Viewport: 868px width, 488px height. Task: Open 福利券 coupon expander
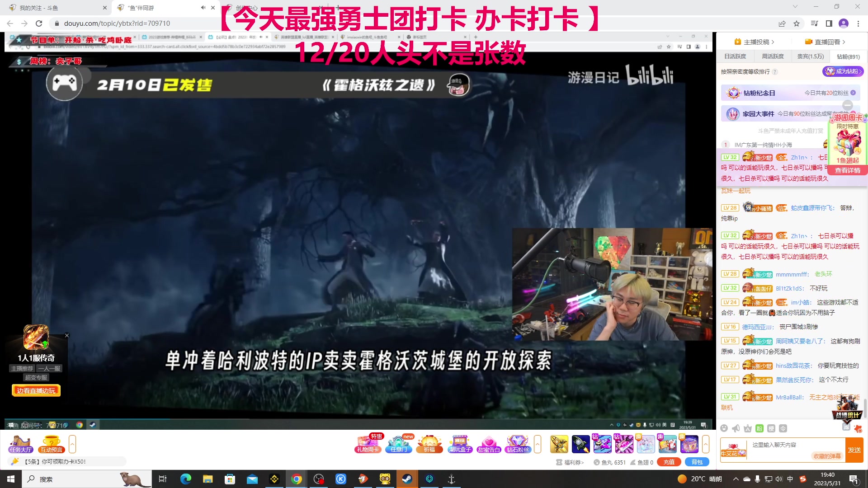(x=571, y=462)
